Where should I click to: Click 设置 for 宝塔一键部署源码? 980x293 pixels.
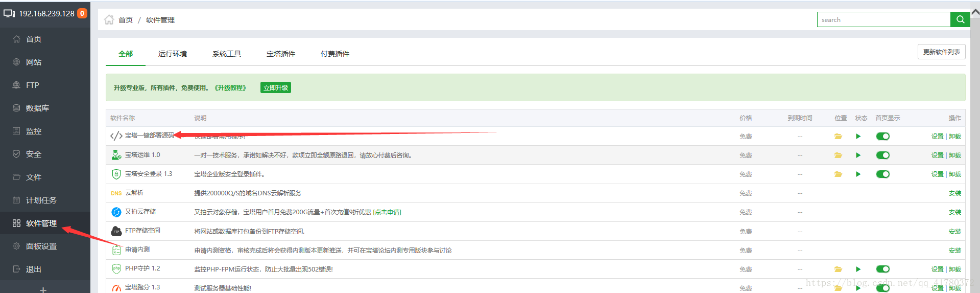(x=937, y=137)
